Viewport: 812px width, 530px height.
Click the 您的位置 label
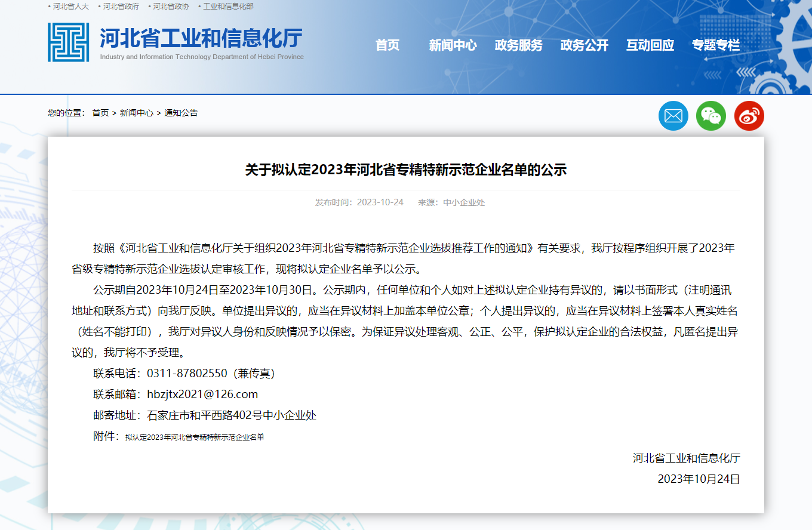(66, 113)
